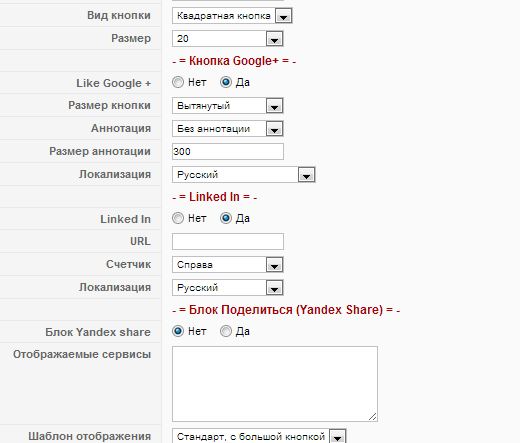Open Размер кнопки dropdown showing Вытянутый

point(228,106)
